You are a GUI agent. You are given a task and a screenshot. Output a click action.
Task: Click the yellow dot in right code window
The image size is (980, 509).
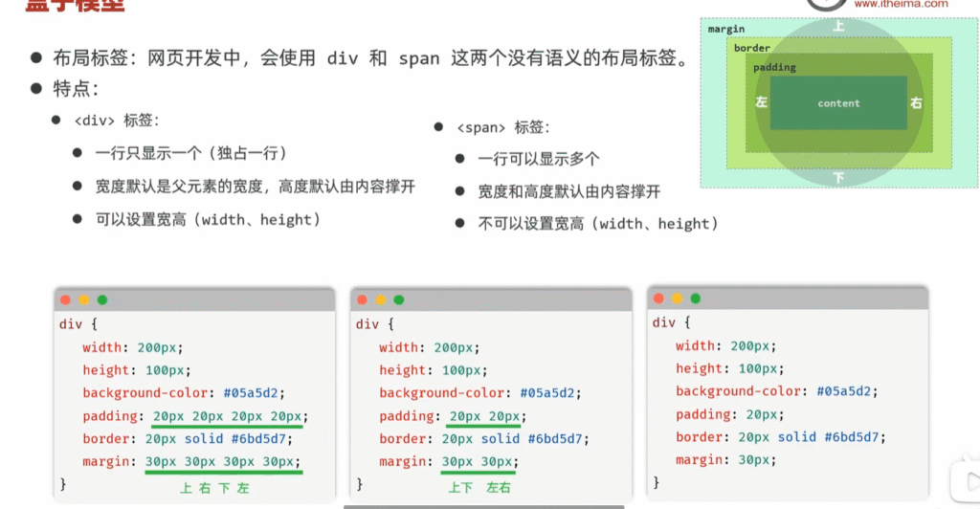pos(678,299)
